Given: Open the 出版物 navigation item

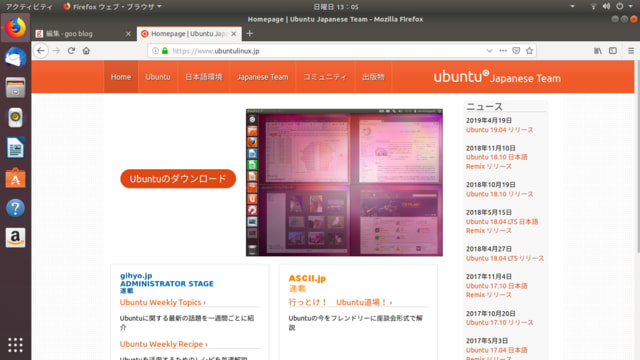Looking at the screenshot, I should point(373,77).
